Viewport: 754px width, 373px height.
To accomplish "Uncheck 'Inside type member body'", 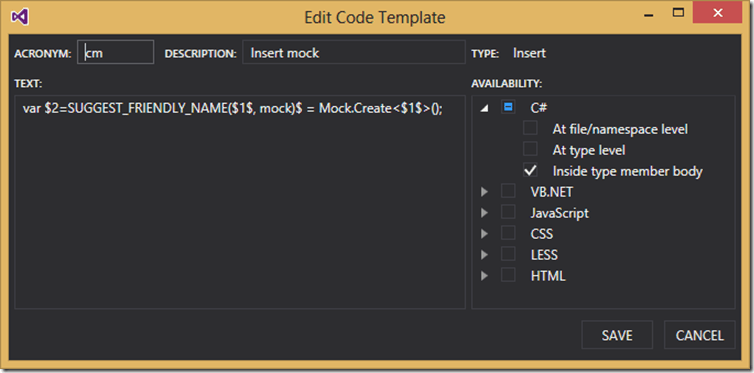I will (x=530, y=171).
